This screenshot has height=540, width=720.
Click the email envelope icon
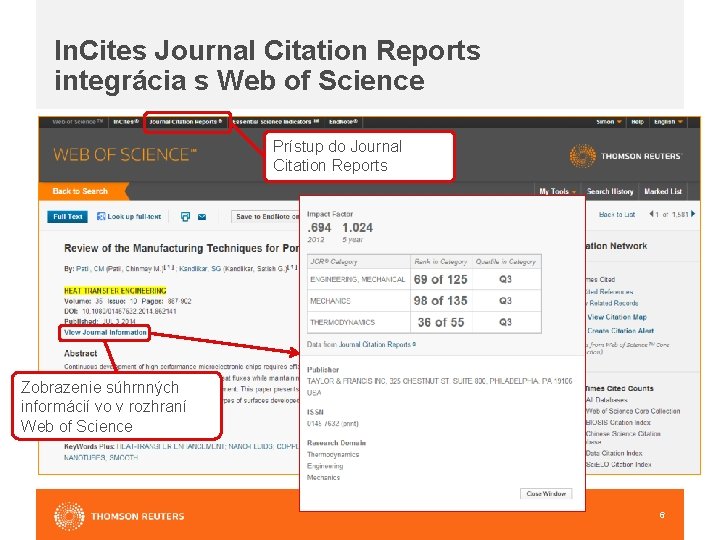coord(202,217)
